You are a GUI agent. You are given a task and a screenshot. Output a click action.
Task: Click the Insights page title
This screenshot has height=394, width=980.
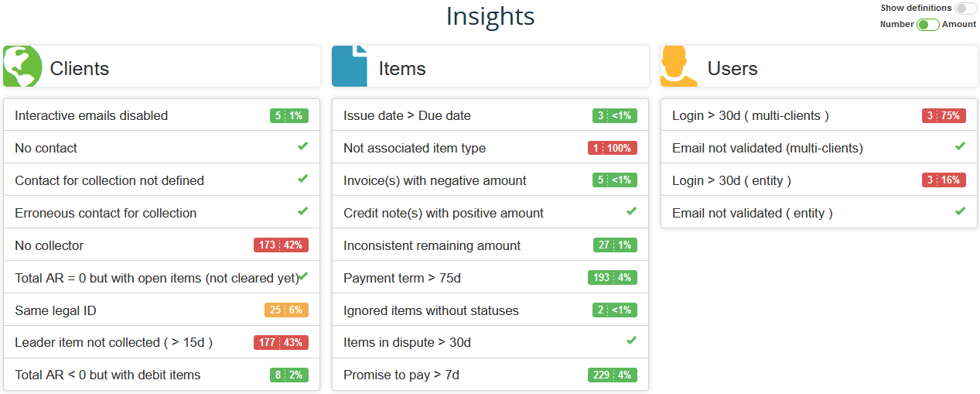490,16
